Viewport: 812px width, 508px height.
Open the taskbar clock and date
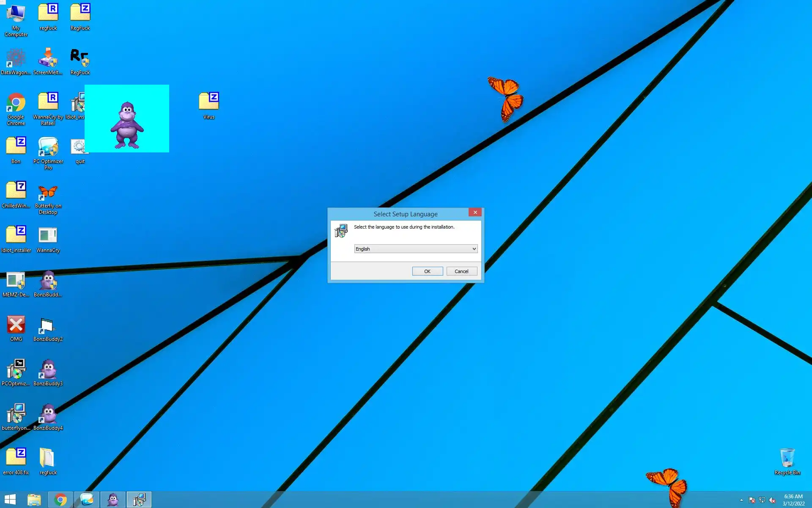[793, 500]
